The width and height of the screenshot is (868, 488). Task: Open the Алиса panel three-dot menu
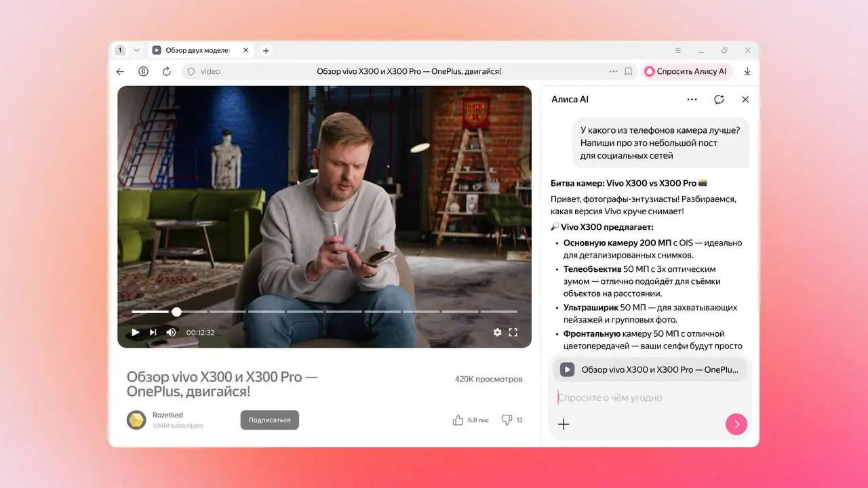(692, 99)
